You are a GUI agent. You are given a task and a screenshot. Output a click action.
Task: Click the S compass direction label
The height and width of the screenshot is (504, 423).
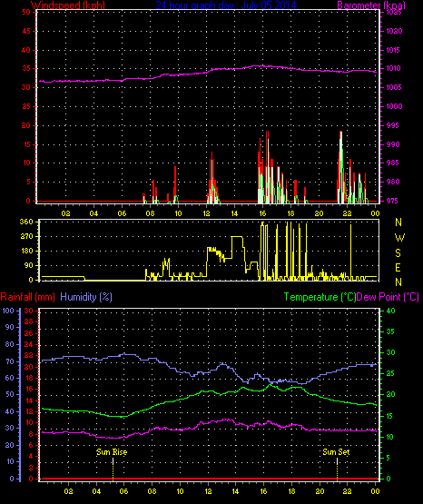click(398, 253)
